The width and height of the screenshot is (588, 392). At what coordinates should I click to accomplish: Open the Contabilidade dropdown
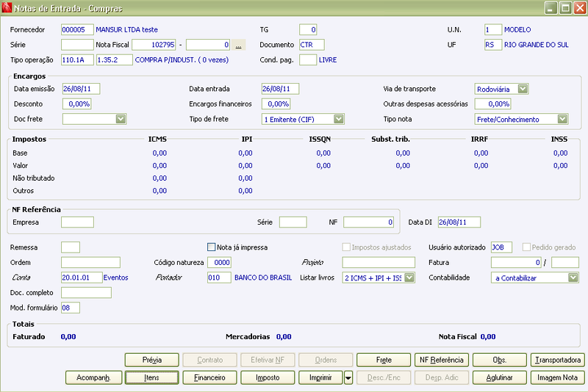point(573,277)
